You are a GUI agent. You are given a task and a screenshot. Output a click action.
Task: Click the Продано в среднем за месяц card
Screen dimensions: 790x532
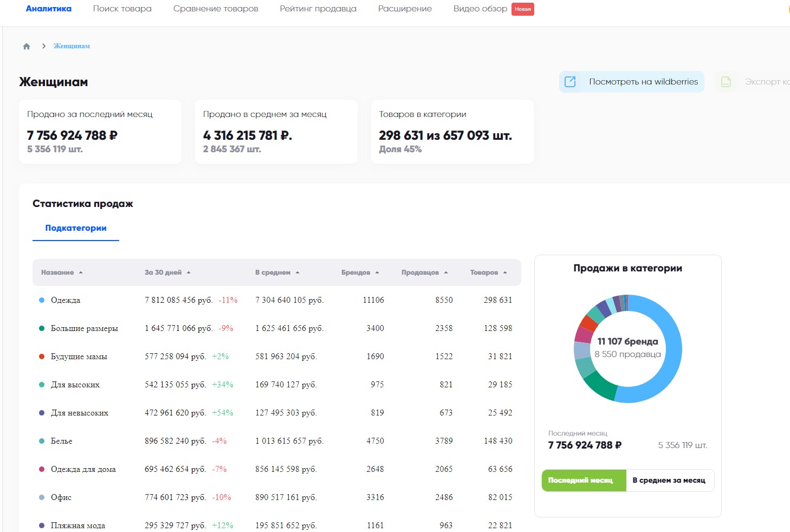[x=276, y=132]
